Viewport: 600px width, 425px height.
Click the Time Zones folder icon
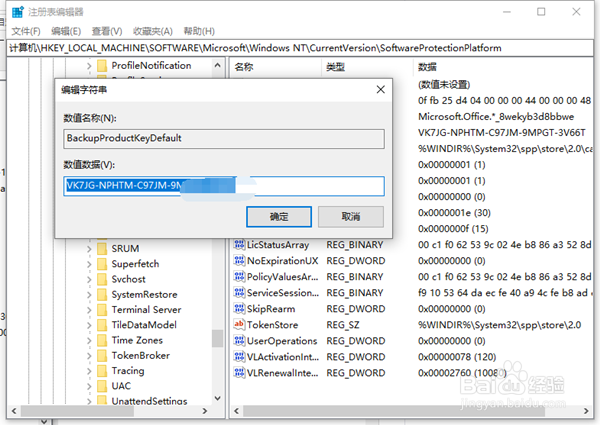tap(102, 340)
